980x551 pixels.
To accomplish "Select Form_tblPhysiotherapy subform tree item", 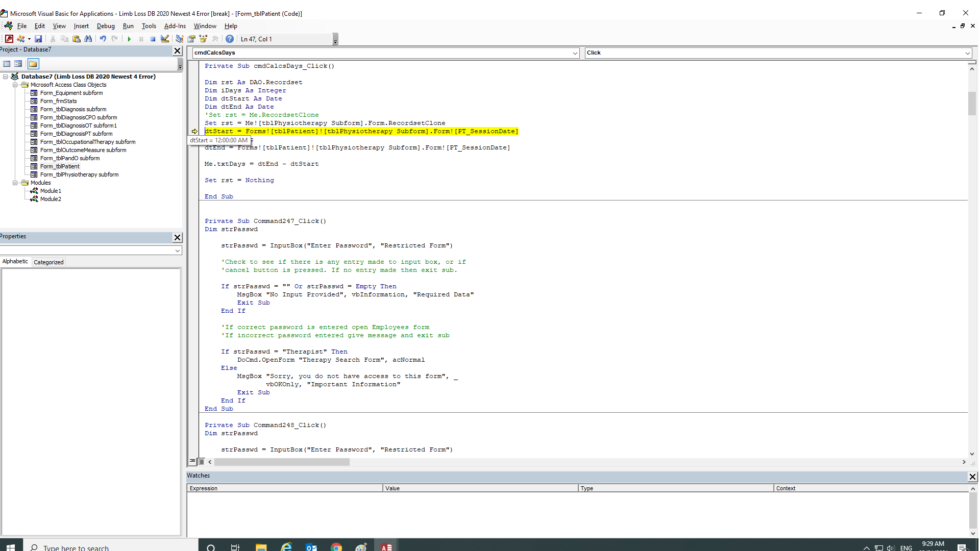I will pyautogui.click(x=79, y=174).
